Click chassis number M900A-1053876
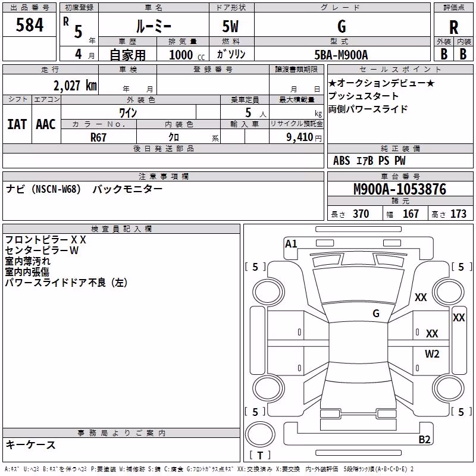Viewport: 476px width, 476px height. [x=400, y=189]
